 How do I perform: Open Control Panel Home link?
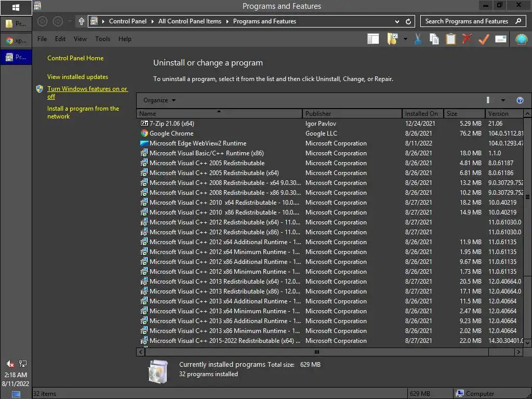(x=75, y=58)
